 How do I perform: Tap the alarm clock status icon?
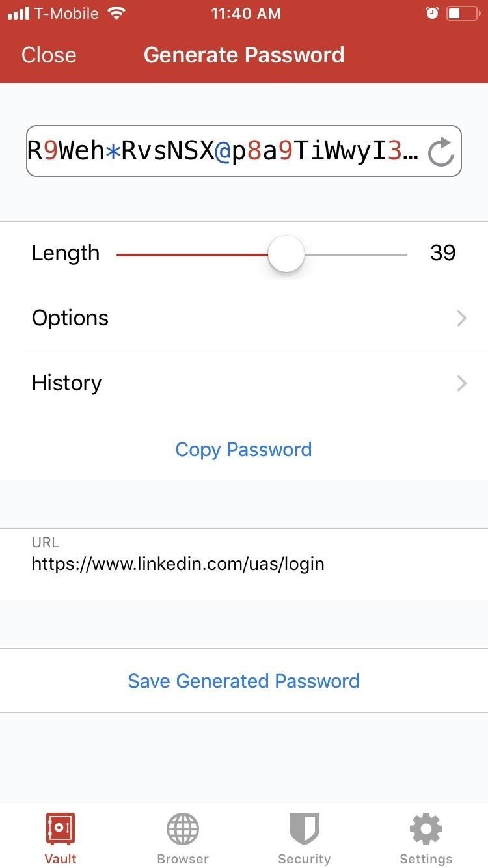(432, 14)
